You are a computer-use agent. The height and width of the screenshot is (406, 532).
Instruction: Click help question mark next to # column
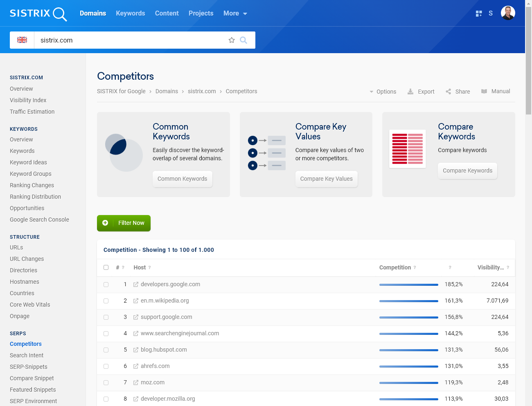(x=123, y=267)
